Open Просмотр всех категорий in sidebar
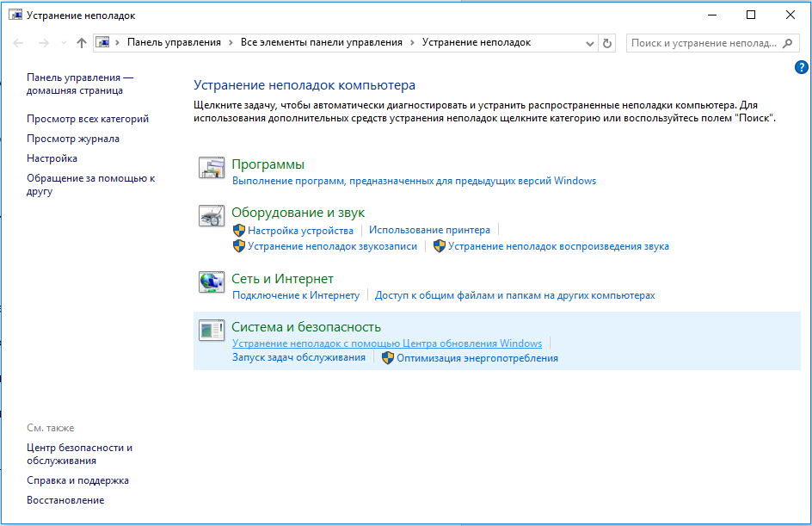Screen dimensions: 812x526 [x=88, y=119]
